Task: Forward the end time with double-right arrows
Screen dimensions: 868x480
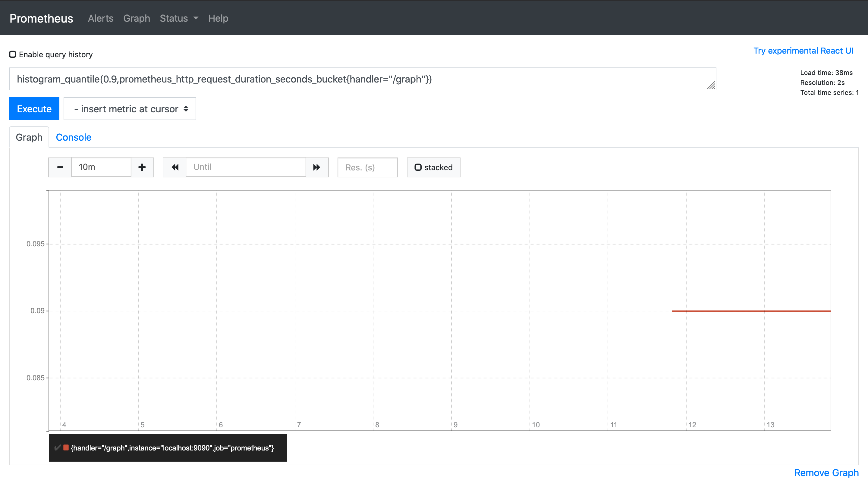Action: coord(317,167)
